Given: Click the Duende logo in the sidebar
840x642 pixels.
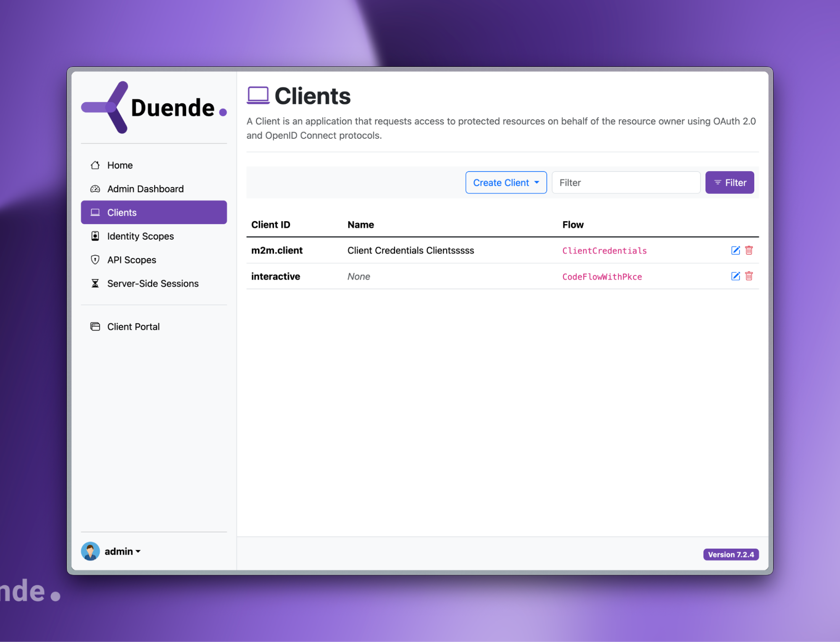Looking at the screenshot, I should [x=154, y=107].
